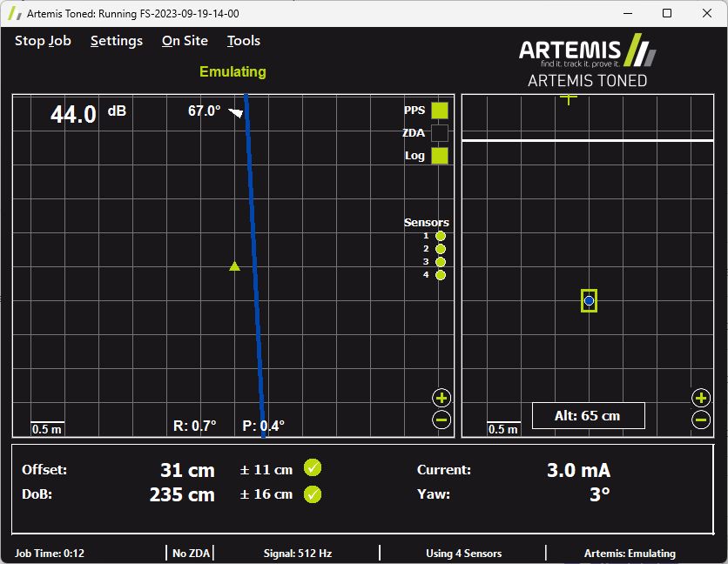Toggle the Log indicator box
Screen dimensions: 728x564
tap(440, 156)
